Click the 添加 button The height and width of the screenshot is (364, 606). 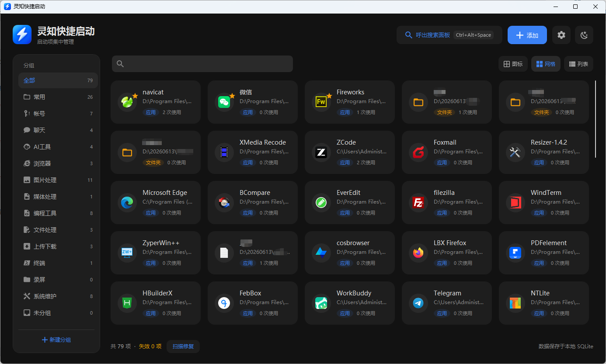(527, 35)
